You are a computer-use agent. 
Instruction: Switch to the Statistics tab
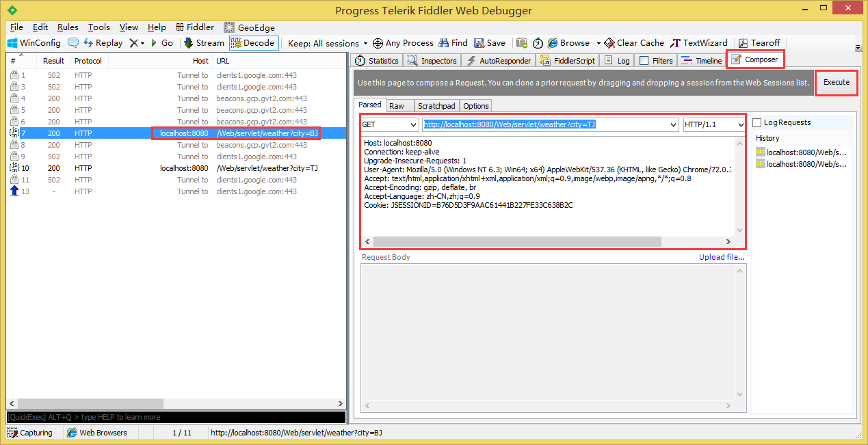(377, 61)
